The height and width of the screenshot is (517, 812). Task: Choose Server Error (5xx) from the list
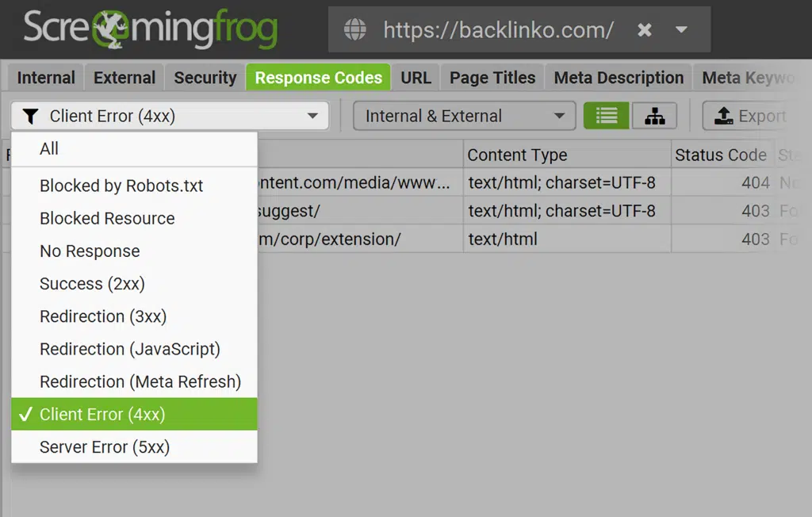(105, 447)
